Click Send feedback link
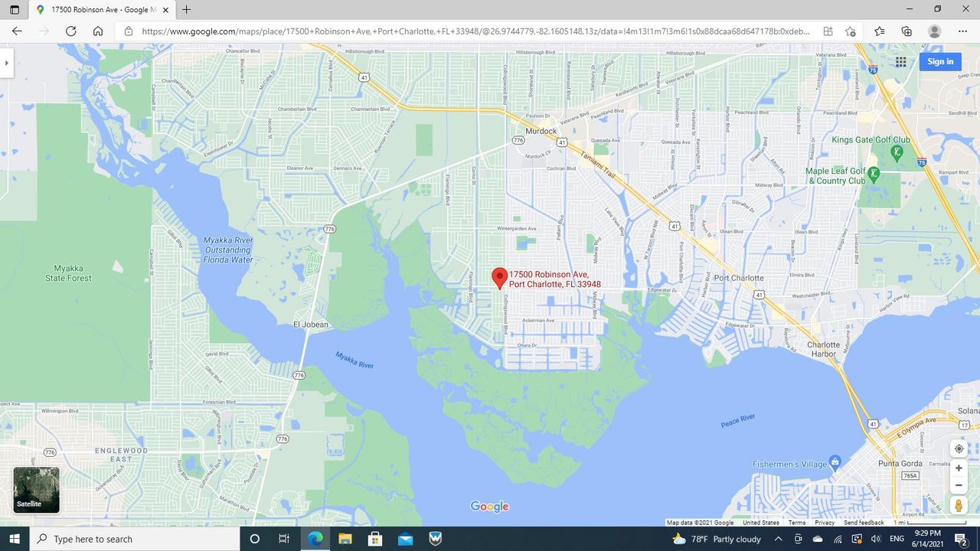The height and width of the screenshot is (551, 980). pyautogui.click(x=864, y=523)
